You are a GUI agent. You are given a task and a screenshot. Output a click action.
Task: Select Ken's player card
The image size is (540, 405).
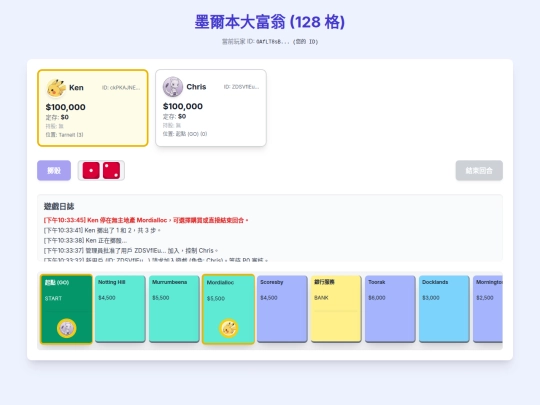pos(93,108)
